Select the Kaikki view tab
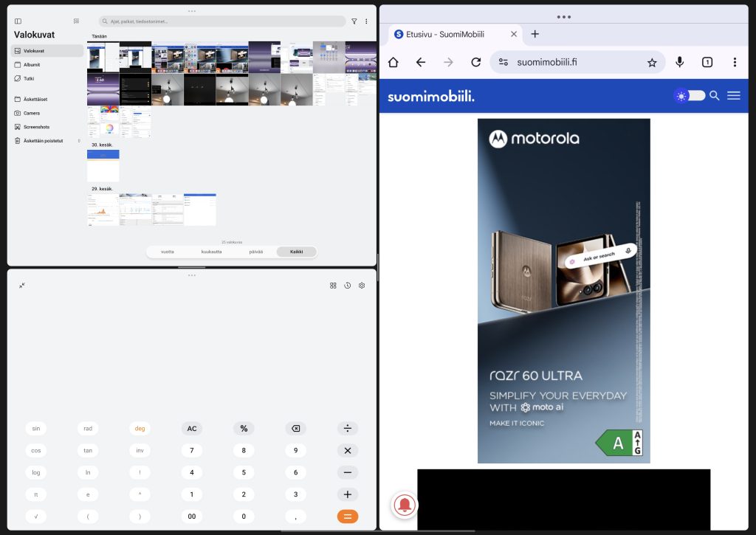The width and height of the screenshot is (756, 535). (297, 252)
